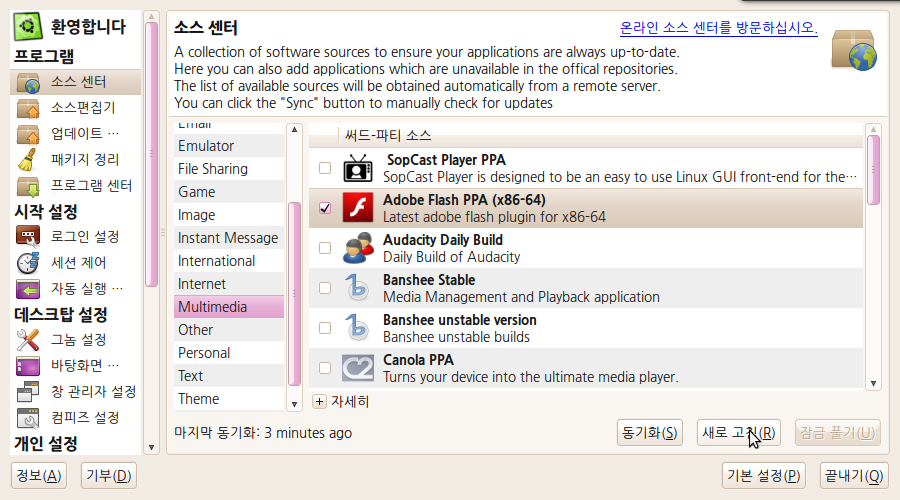Click the category list scrollbar thumb
Viewport: 900px width, 500px height.
pos(294,294)
